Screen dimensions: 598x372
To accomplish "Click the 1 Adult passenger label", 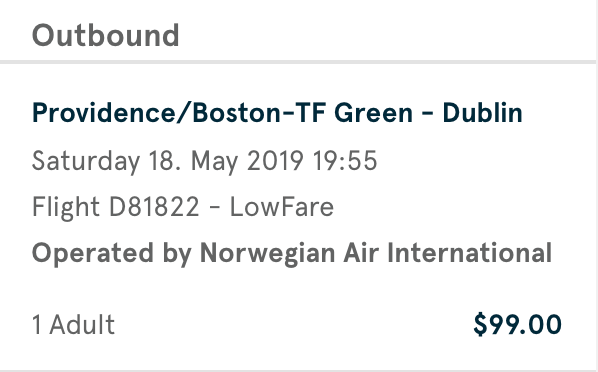I will (x=74, y=325).
